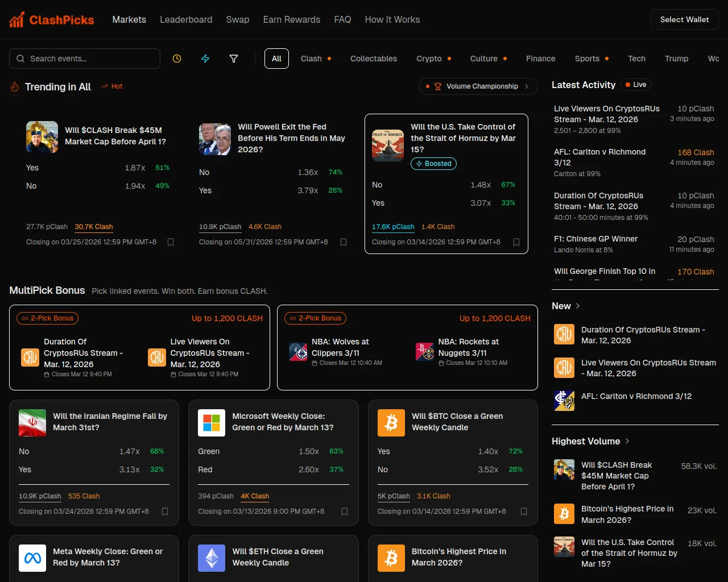
Task: Click Bitcoin icon on Highest Price card
Action: 391,558
